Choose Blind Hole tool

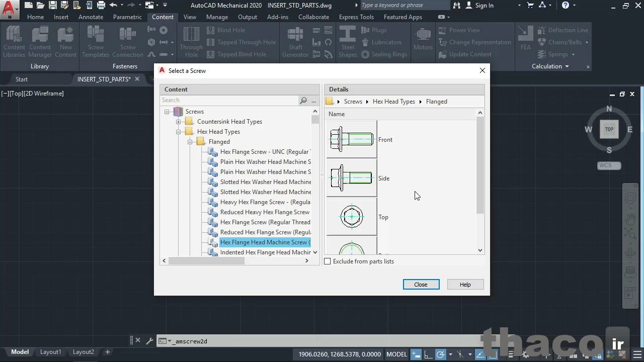(x=226, y=30)
